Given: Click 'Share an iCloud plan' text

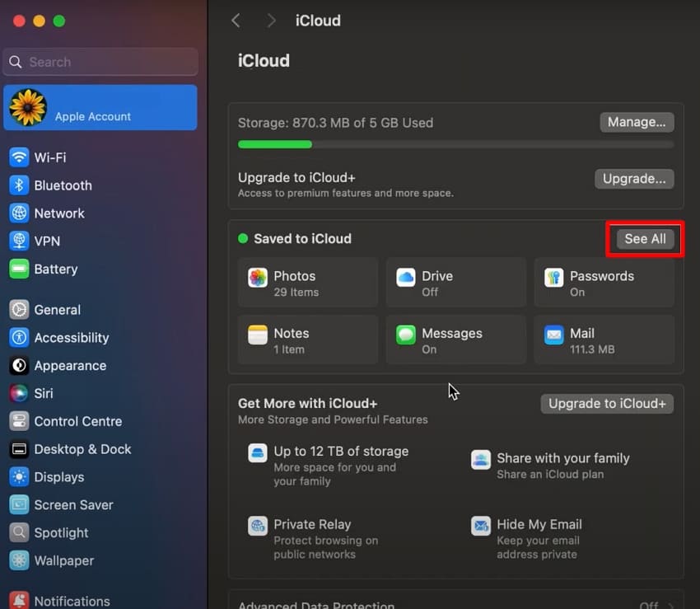Looking at the screenshot, I should tap(550, 474).
